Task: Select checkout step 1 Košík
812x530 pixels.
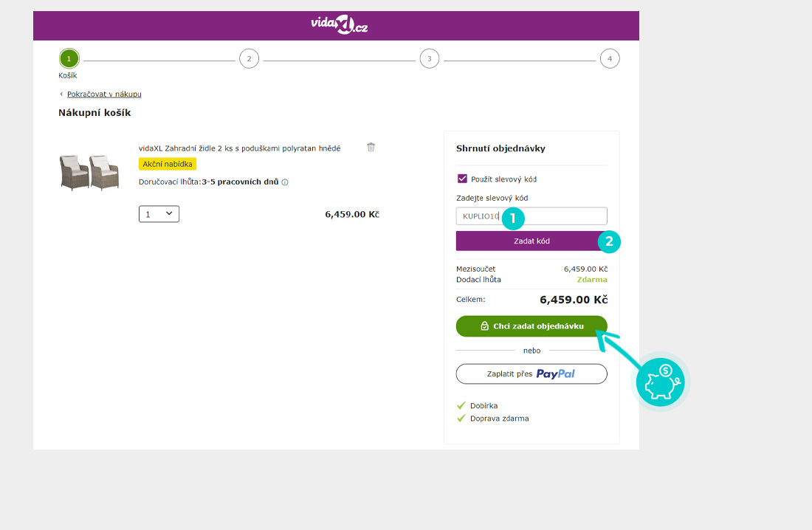Action: coord(69,58)
